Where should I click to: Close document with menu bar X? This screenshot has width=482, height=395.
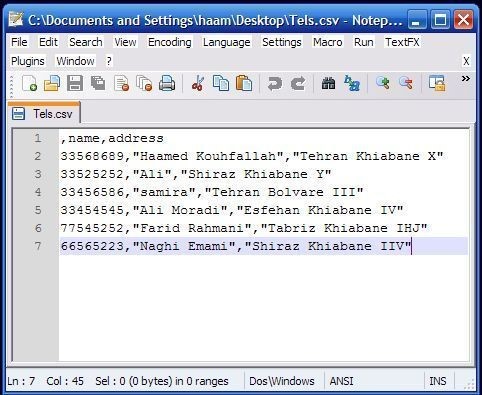point(466,61)
